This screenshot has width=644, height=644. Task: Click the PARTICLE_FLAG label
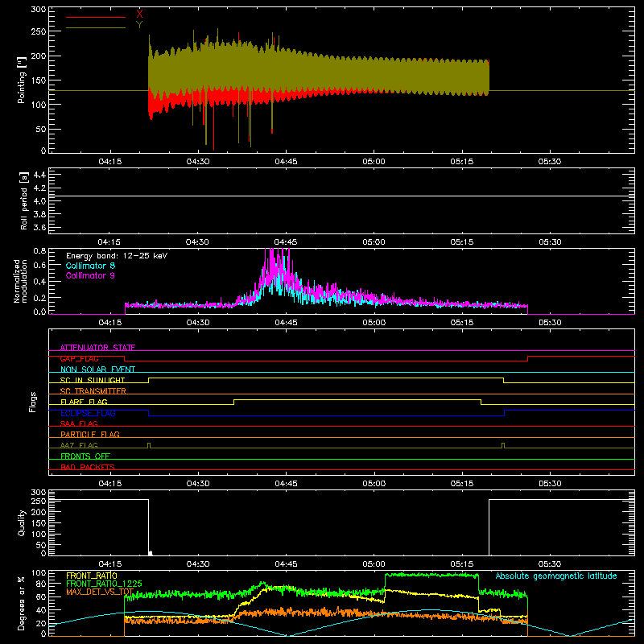click(x=90, y=434)
